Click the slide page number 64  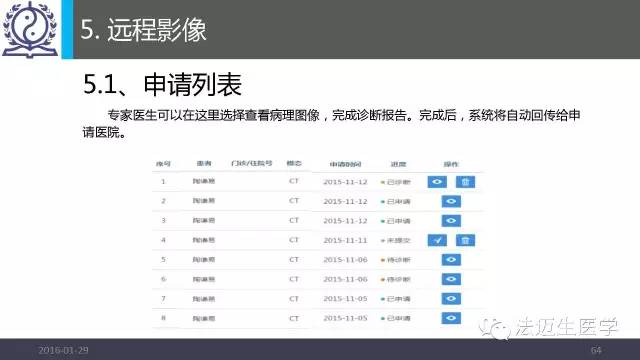[x=596, y=350]
